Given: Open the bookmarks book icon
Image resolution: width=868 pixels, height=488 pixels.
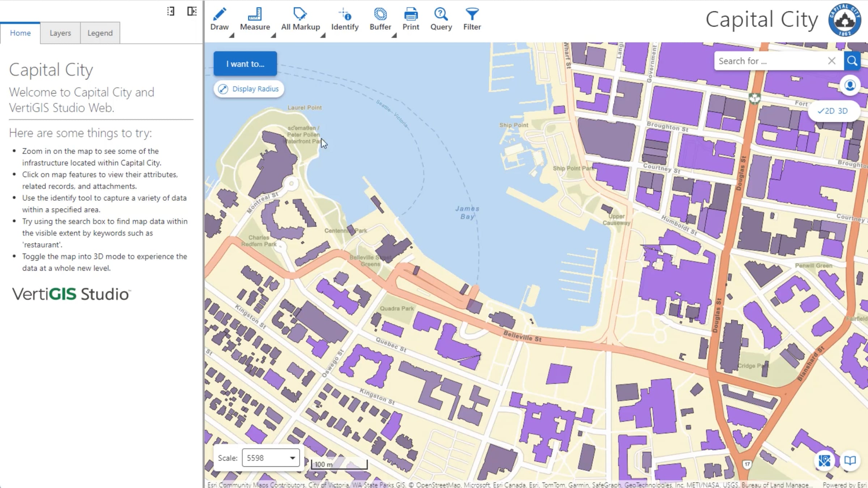Looking at the screenshot, I should click(850, 461).
